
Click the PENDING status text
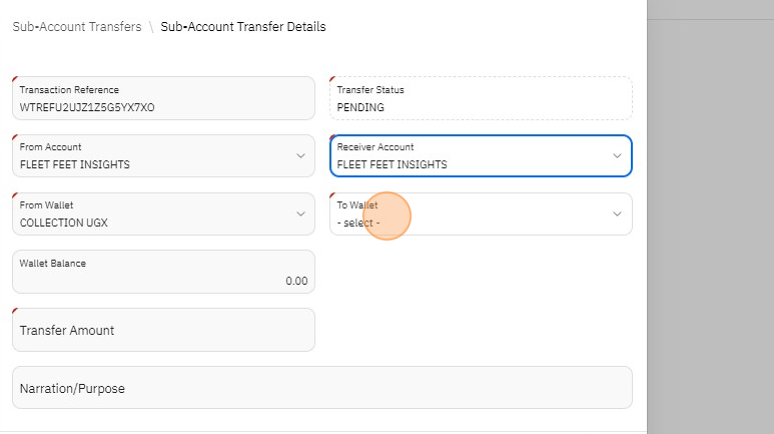[x=360, y=107]
